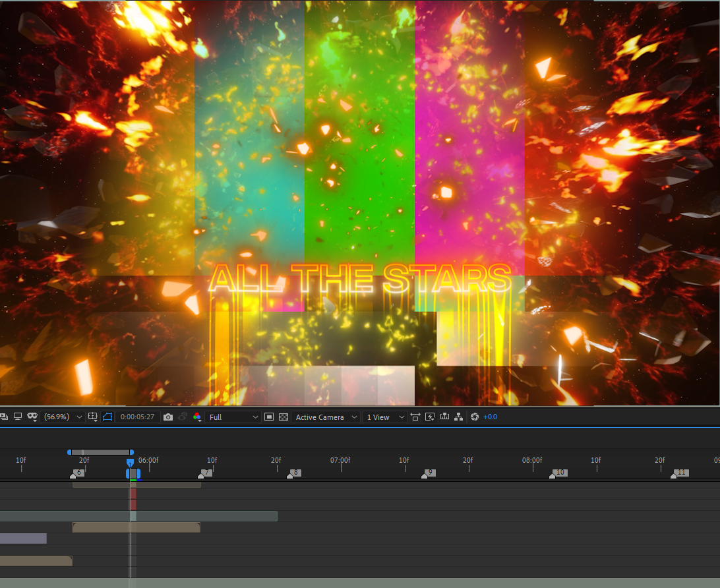Image resolution: width=720 pixels, height=588 pixels.
Task: Open the magnification ratio dropdown showing 56.9%
Action: (x=63, y=417)
